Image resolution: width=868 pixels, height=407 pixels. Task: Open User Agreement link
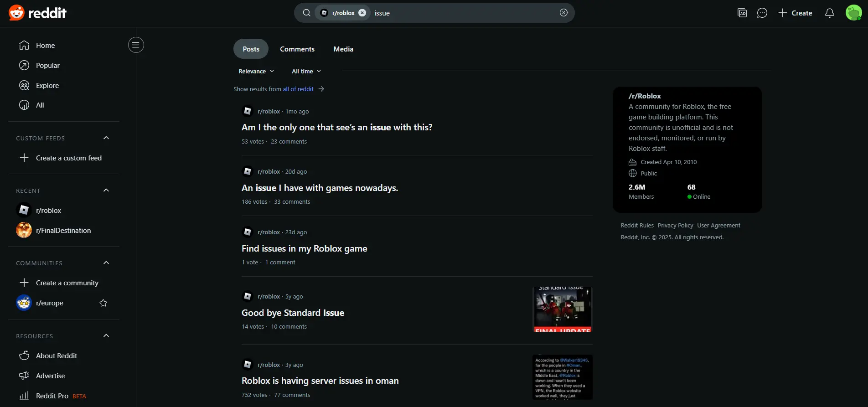[718, 226]
